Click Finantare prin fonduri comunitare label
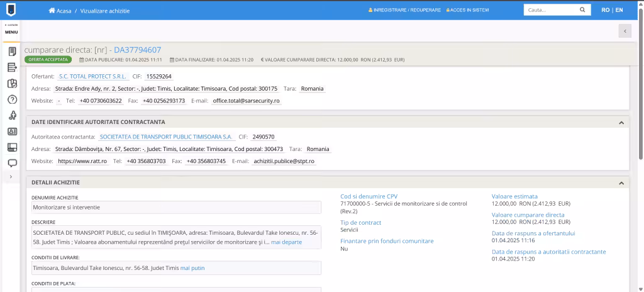The width and height of the screenshot is (644, 292). point(387,241)
